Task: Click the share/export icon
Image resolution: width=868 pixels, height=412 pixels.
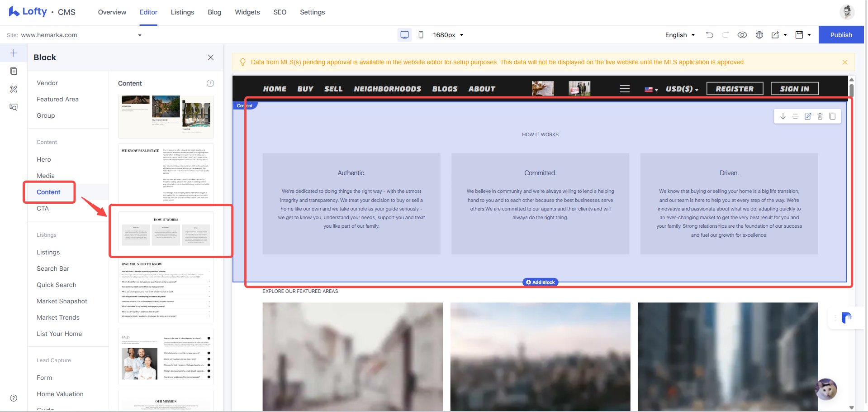Action: (775, 35)
